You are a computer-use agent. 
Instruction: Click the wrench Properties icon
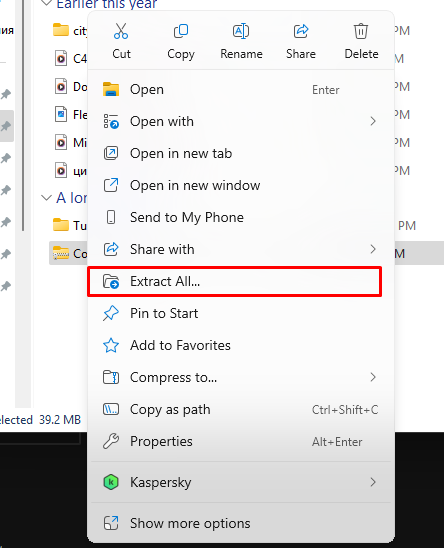pyautogui.click(x=111, y=441)
